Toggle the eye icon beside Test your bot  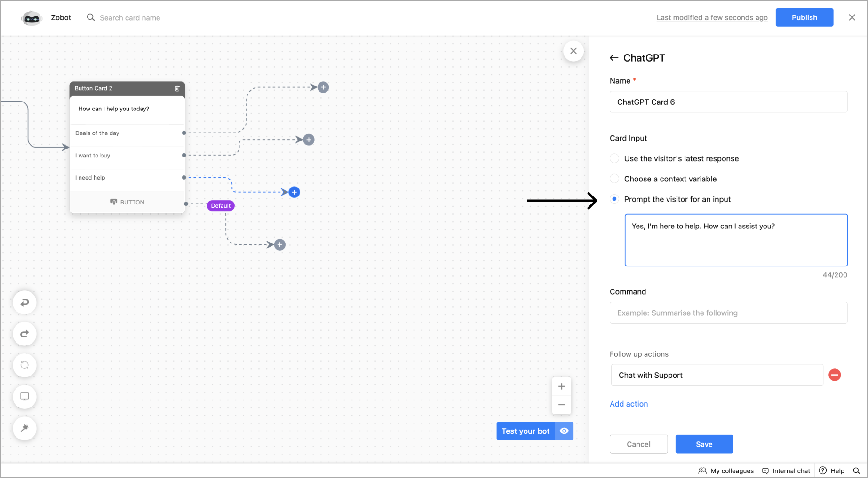coord(564,431)
